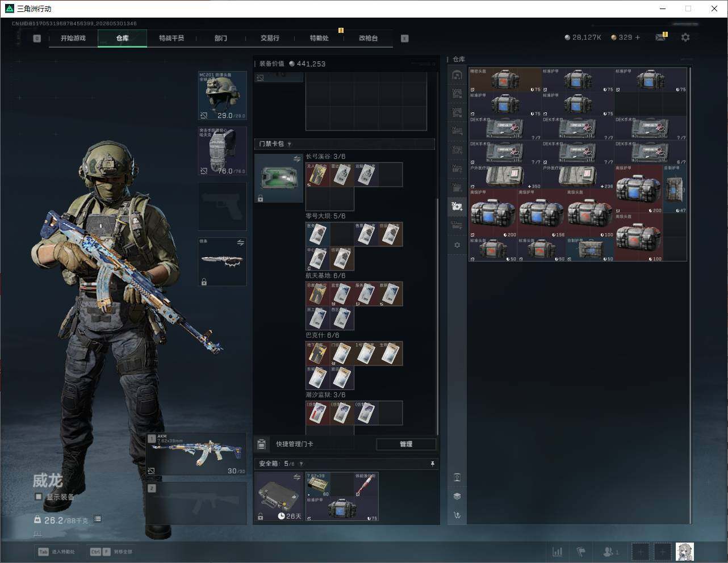
Task: Select the 高级护甲 kit showing 156
Action: click(x=542, y=213)
